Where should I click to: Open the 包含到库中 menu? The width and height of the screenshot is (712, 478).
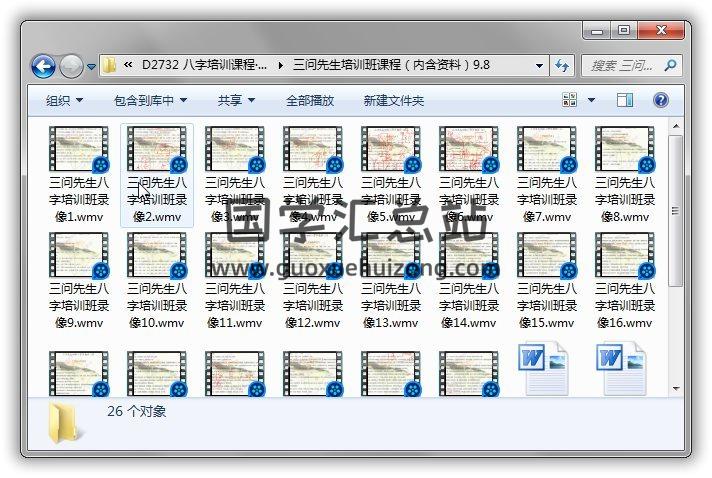tap(150, 100)
